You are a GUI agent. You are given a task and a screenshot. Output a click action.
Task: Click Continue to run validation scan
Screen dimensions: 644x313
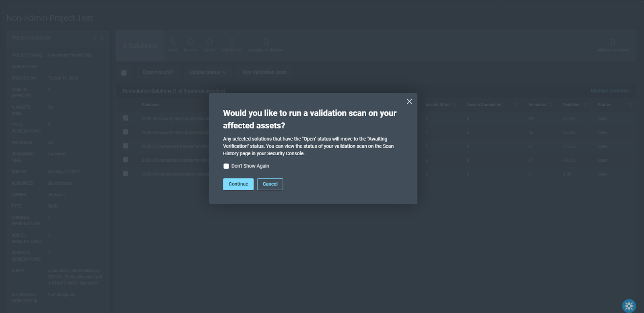(x=238, y=184)
